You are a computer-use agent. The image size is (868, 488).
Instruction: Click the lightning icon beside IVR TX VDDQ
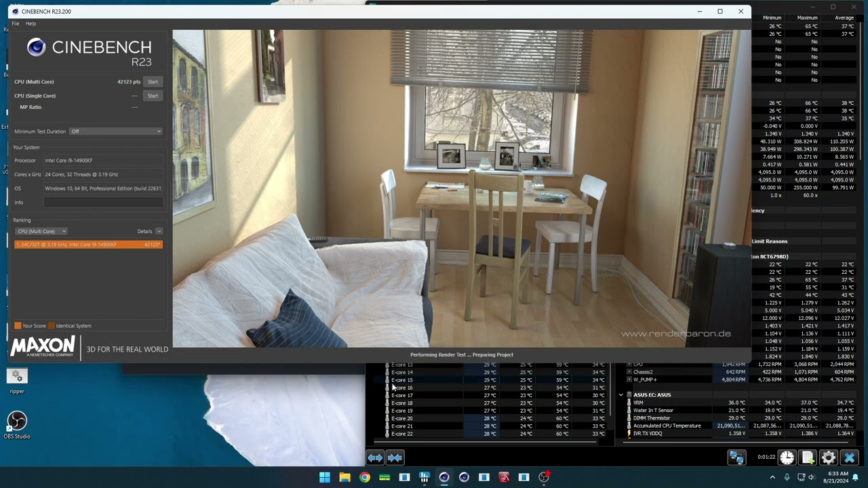pyautogui.click(x=629, y=434)
